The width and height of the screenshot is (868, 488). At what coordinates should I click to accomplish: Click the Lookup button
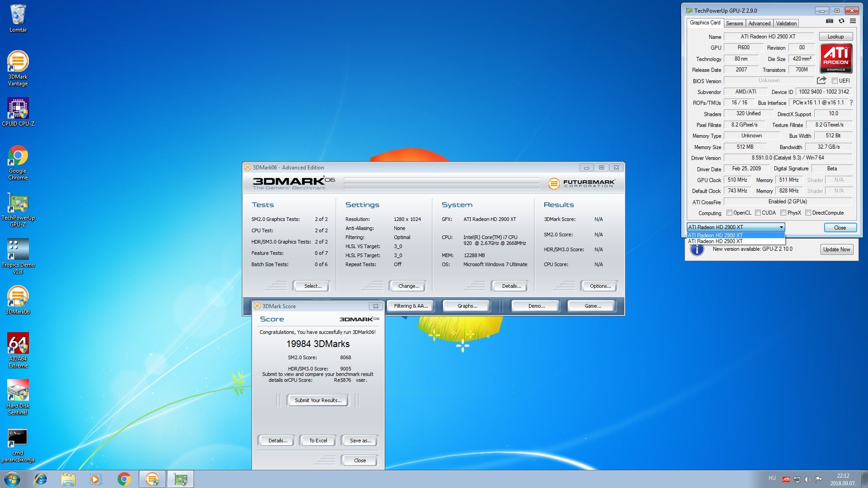tap(835, 37)
